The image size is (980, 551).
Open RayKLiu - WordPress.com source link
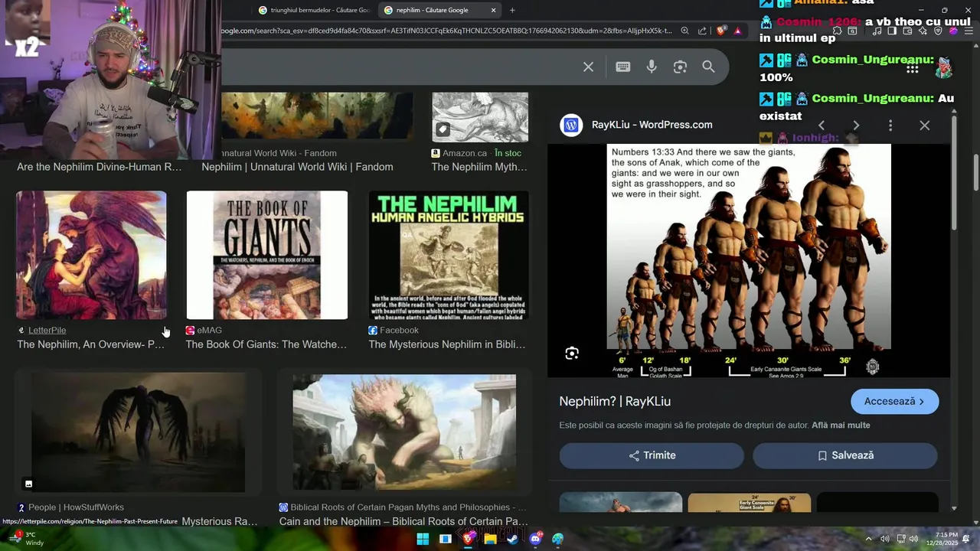tap(652, 125)
